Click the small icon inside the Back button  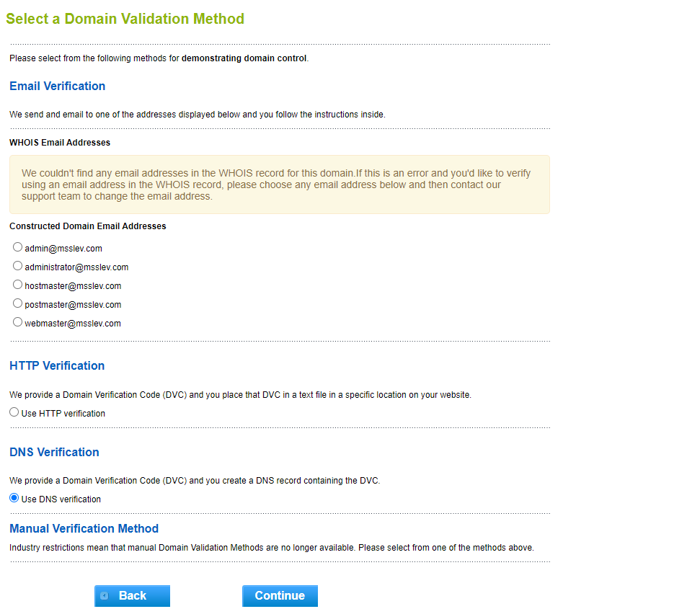105,596
